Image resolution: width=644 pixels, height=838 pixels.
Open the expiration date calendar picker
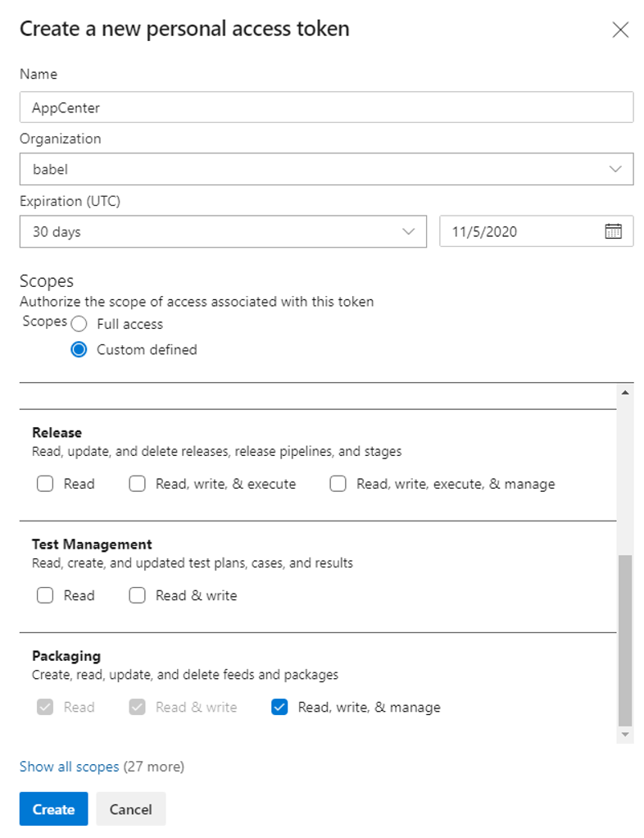[x=613, y=231]
